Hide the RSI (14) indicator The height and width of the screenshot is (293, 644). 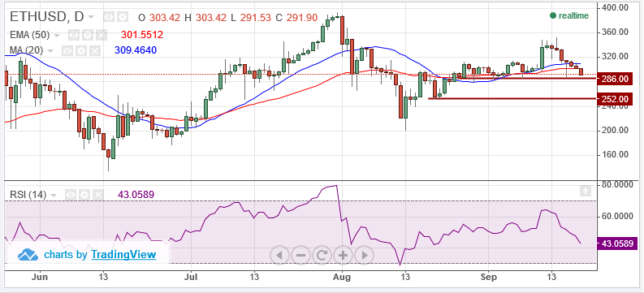[71, 195]
